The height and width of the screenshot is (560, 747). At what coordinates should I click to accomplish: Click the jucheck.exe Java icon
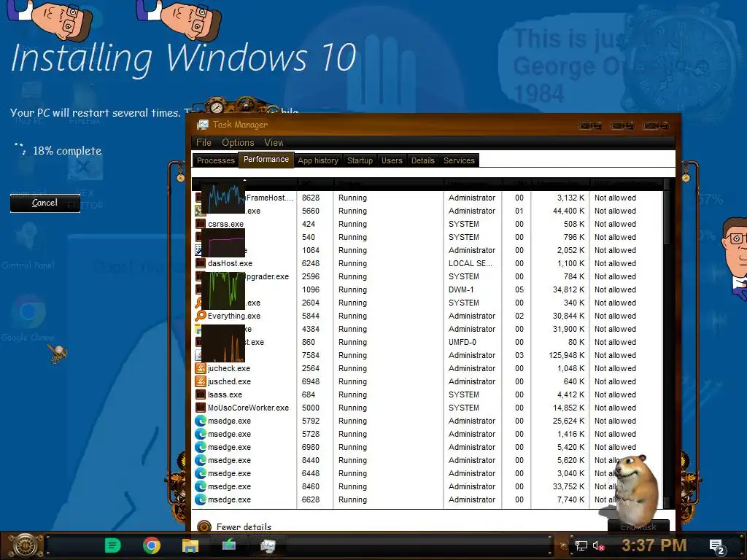201,368
